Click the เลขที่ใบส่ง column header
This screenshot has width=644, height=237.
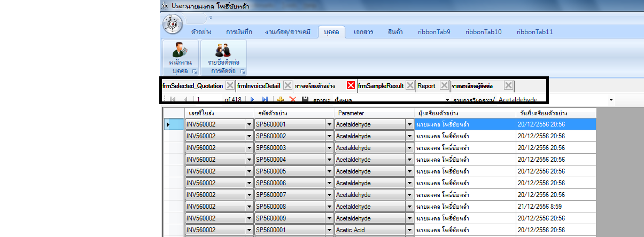tap(219, 113)
